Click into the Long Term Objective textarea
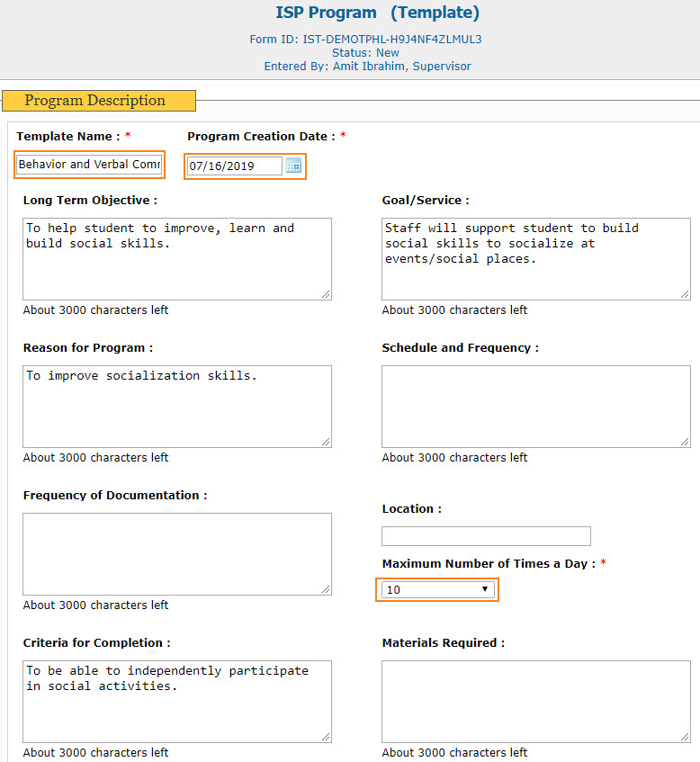The width and height of the screenshot is (700, 762). tap(177, 259)
